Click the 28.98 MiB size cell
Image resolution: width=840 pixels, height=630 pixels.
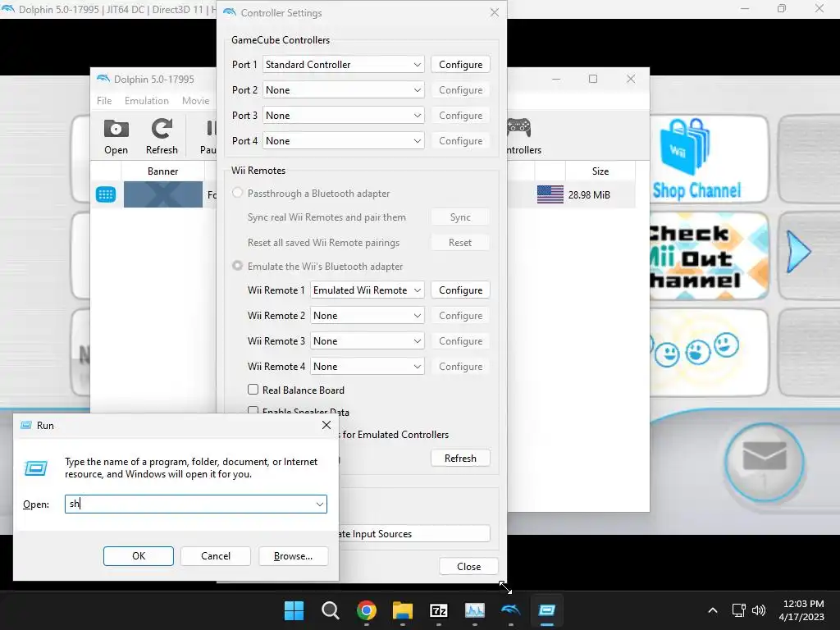589,195
